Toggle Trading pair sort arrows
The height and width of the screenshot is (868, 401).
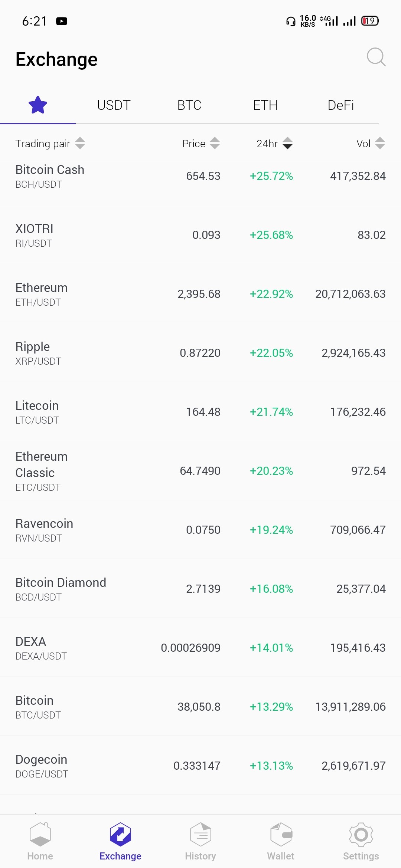[x=80, y=143]
